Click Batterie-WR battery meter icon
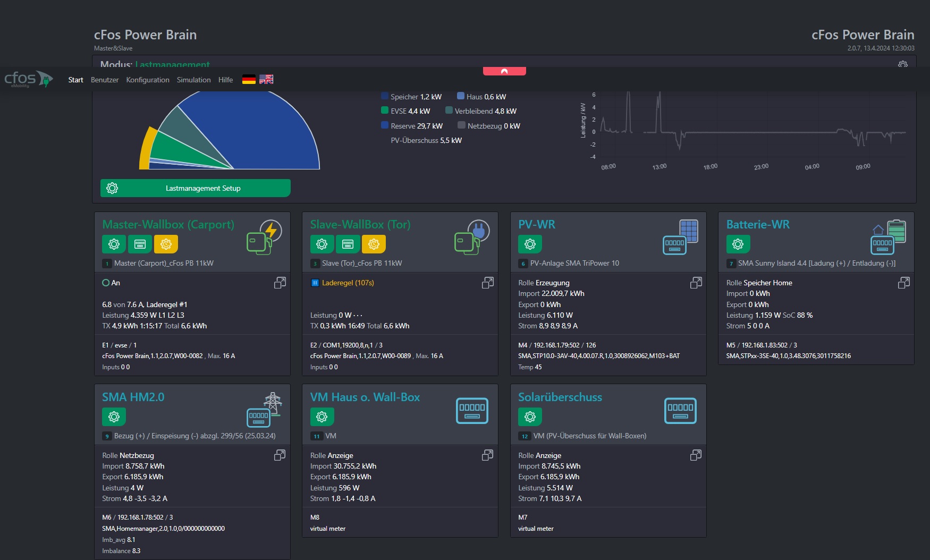 tap(889, 237)
